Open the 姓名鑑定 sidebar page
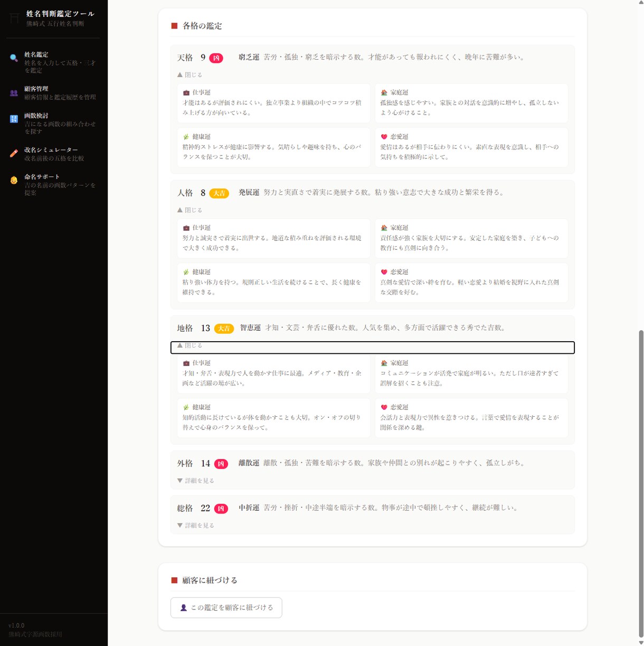The width and height of the screenshot is (644, 646). click(x=54, y=62)
